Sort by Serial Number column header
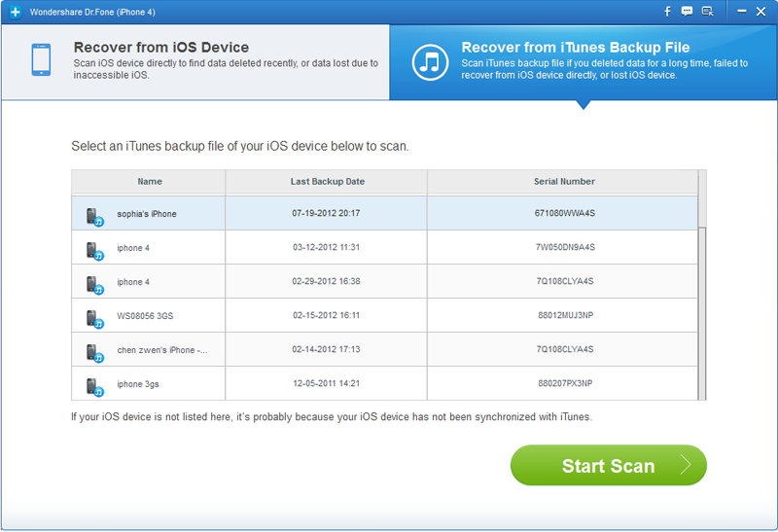The image size is (778, 532). pos(564,182)
